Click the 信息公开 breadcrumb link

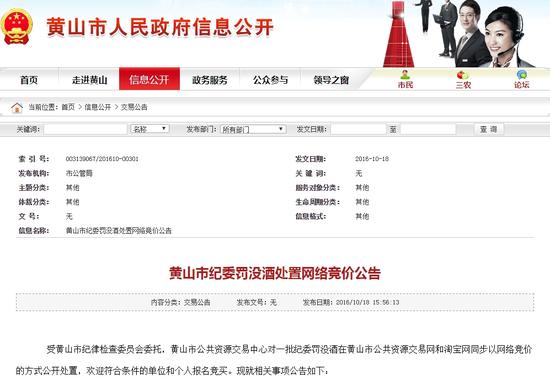point(98,107)
